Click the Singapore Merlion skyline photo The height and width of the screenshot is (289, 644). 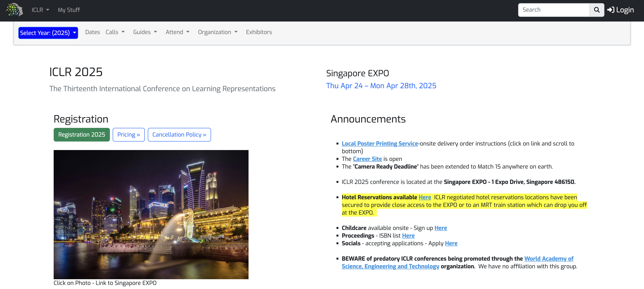[x=151, y=214]
